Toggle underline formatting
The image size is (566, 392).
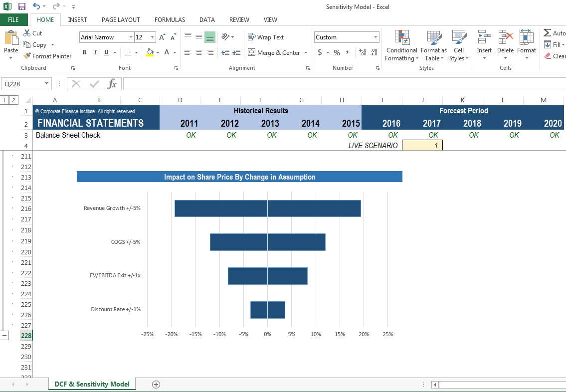coord(106,52)
